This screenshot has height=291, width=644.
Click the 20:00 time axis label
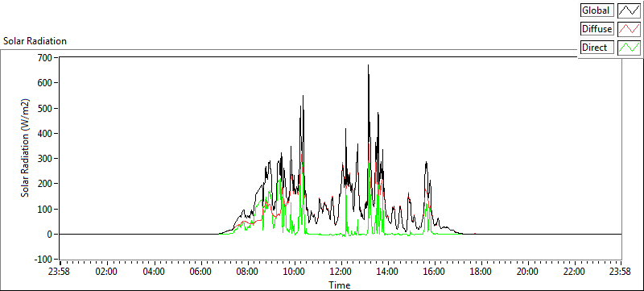click(x=528, y=272)
